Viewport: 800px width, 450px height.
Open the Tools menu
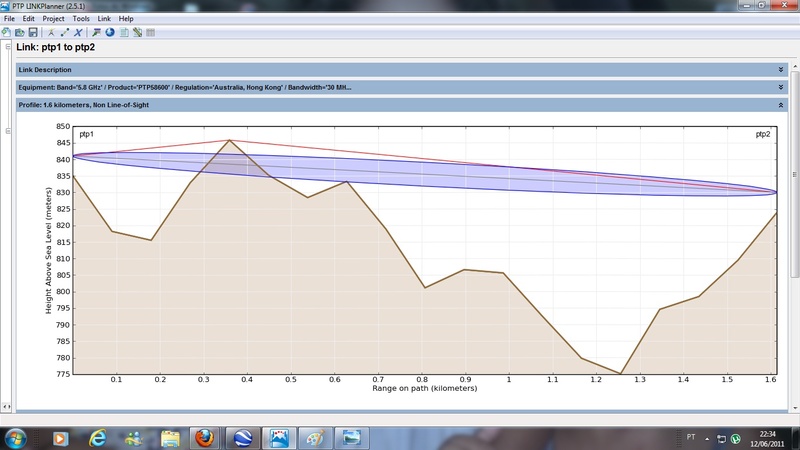tap(81, 18)
